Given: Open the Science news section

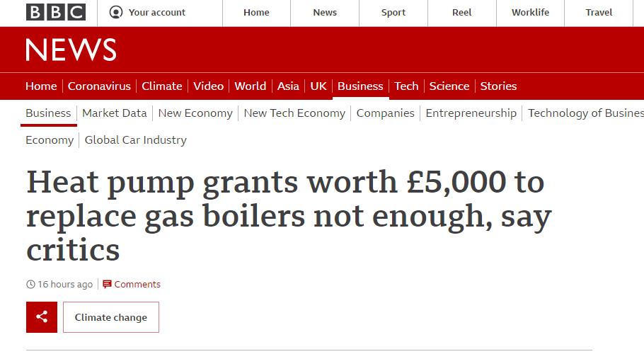Looking at the screenshot, I should click(x=449, y=86).
